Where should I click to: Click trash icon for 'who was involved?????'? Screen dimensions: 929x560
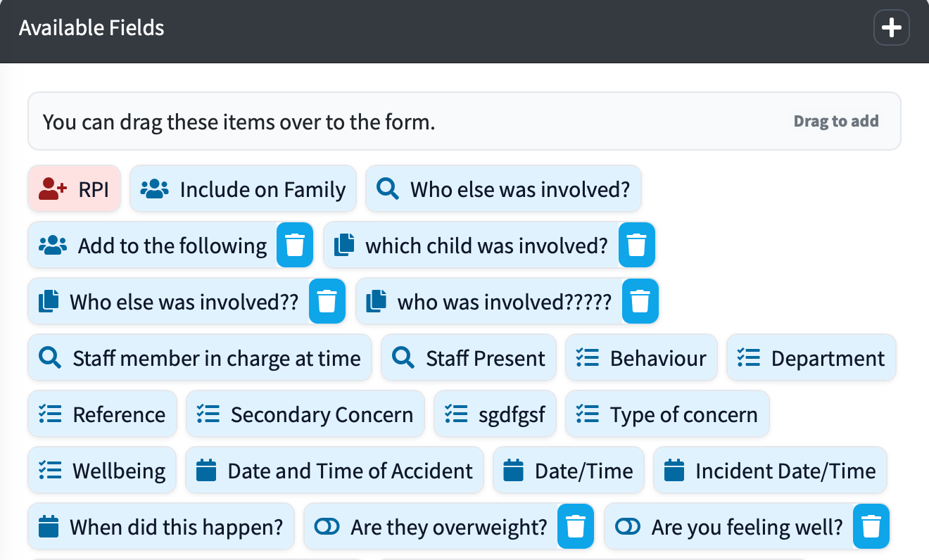click(x=640, y=302)
